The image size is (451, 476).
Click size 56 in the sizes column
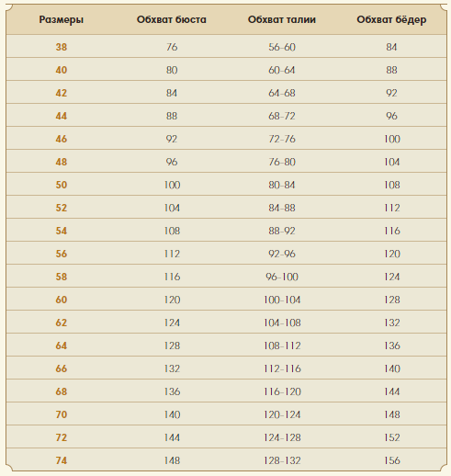(62, 254)
